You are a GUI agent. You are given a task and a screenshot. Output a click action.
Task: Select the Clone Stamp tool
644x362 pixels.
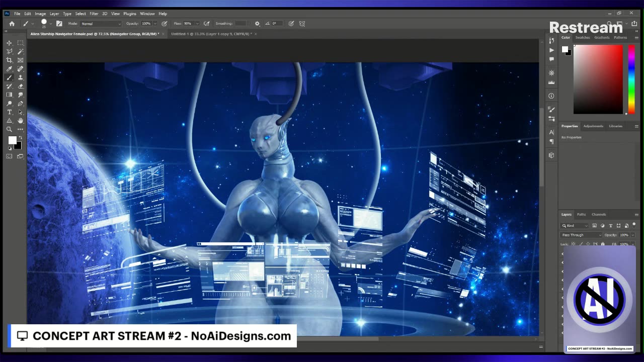[x=21, y=77]
